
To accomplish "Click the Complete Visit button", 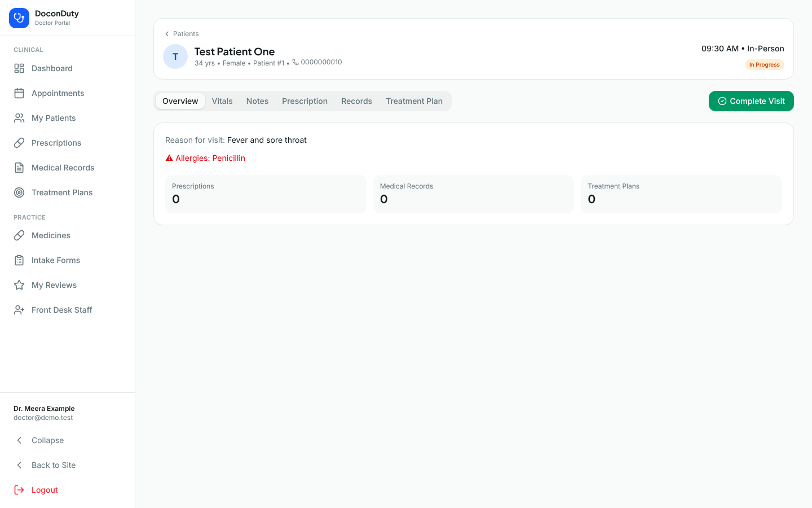I will [751, 101].
